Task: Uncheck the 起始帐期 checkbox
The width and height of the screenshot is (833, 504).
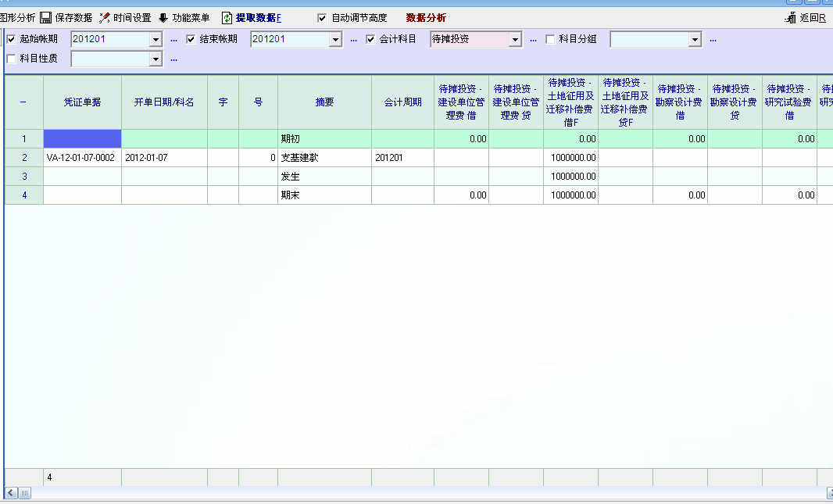Action: pyautogui.click(x=11, y=39)
